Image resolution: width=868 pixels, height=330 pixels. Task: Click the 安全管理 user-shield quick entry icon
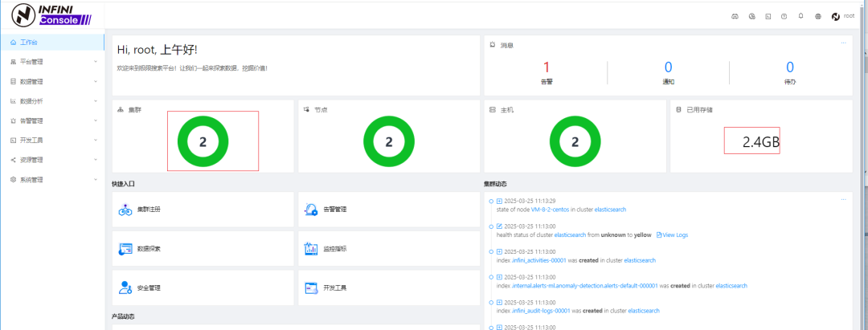pyautogui.click(x=125, y=288)
